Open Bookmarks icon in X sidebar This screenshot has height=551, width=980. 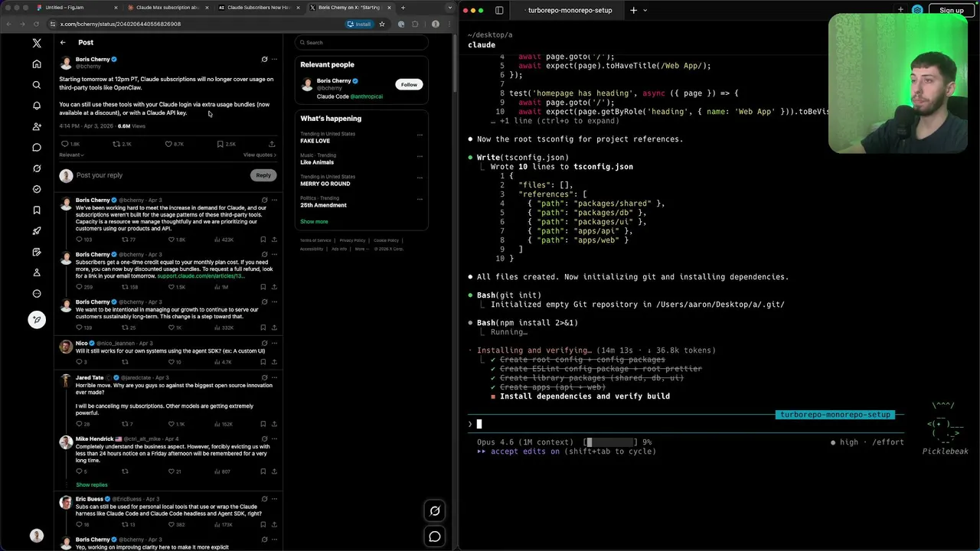tap(37, 210)
